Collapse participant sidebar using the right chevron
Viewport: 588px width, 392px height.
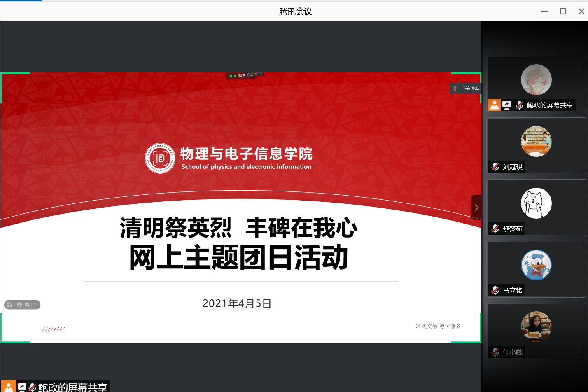[476, 208]
